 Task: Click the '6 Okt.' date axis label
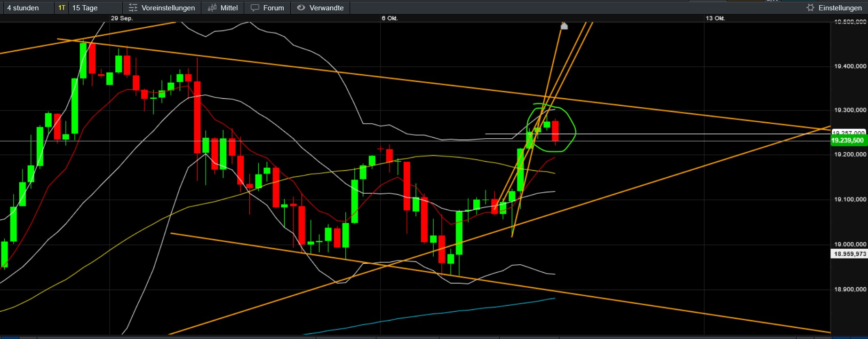[x=390, y=18]
